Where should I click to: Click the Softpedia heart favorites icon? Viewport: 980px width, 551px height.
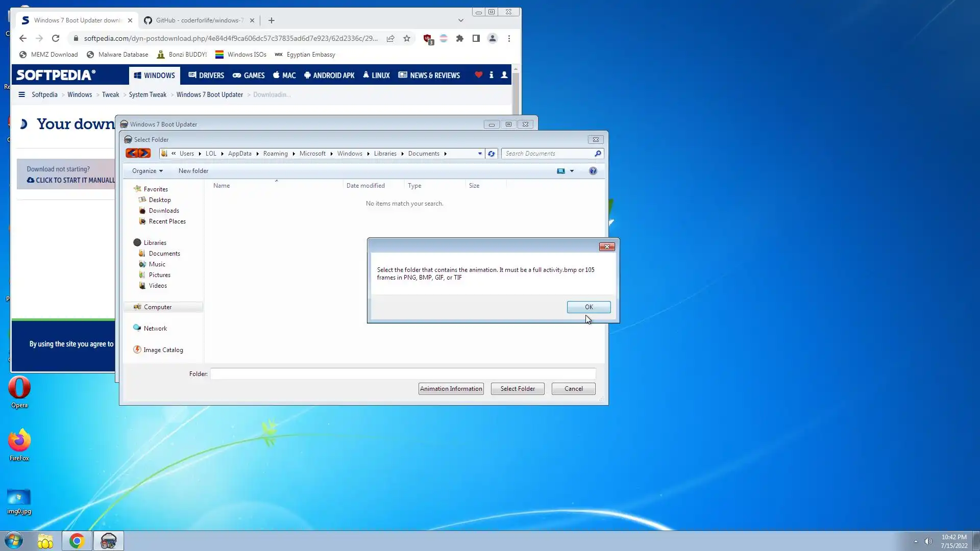[x=478, y=75]
